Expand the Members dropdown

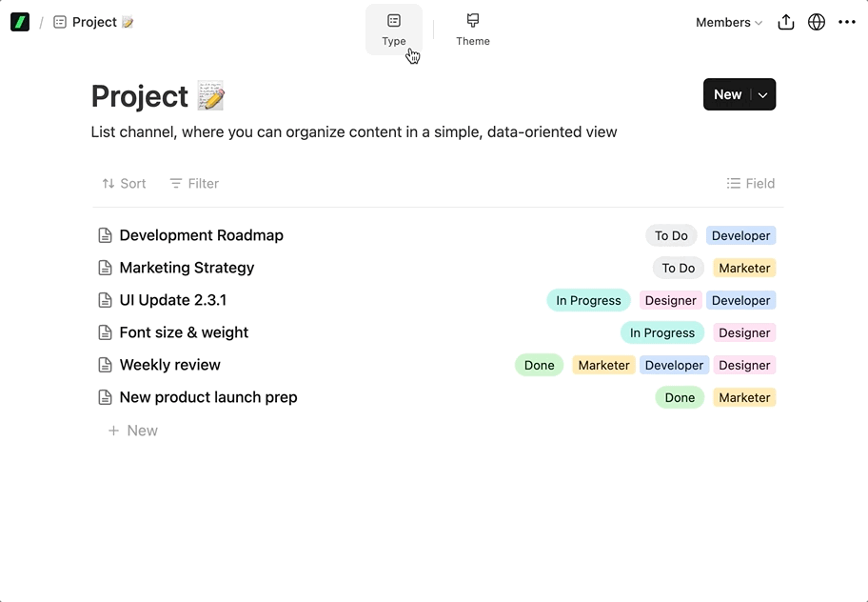click(x=729, y=23)
